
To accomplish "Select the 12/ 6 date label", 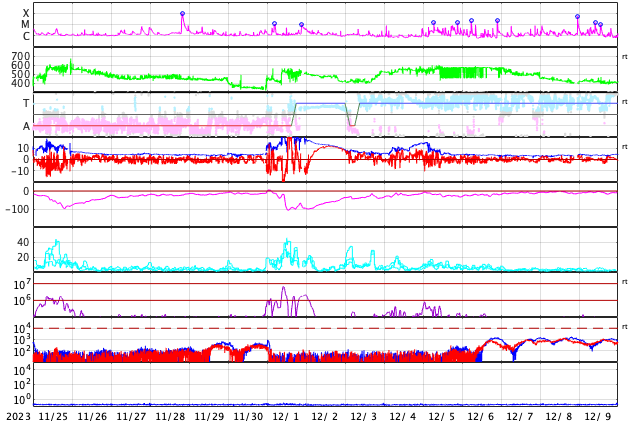I will 481,417.
